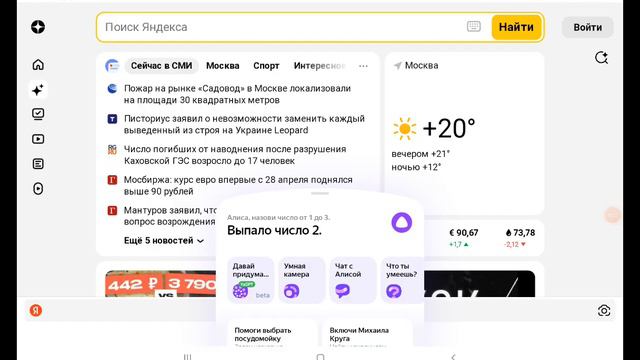Open the 'Давай придумаем' beta card

click(x=250, y=280)
